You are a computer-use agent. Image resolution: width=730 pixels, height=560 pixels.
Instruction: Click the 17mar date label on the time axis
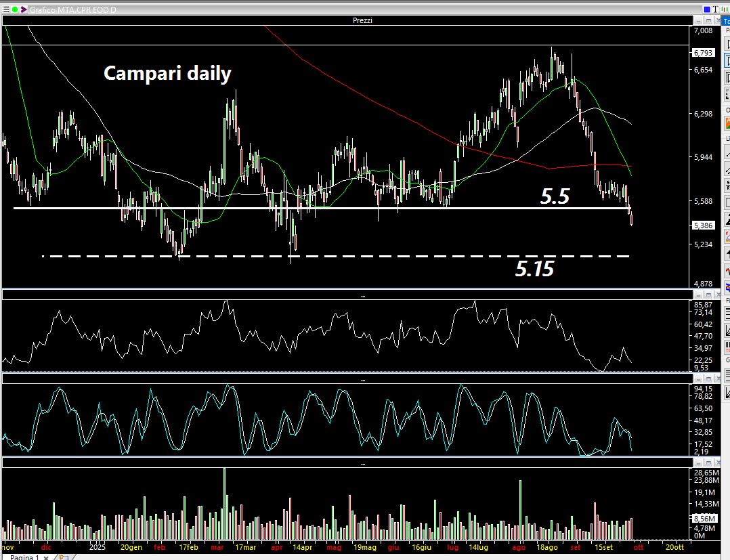(x=245, y=547)
